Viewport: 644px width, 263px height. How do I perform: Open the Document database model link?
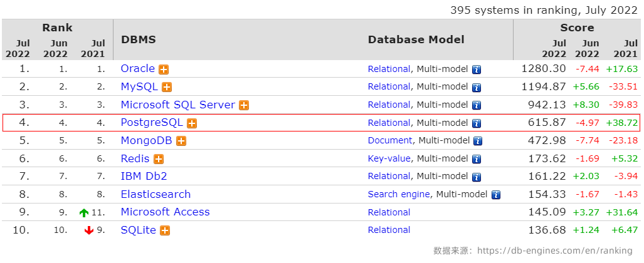click(x=390, y=140)
